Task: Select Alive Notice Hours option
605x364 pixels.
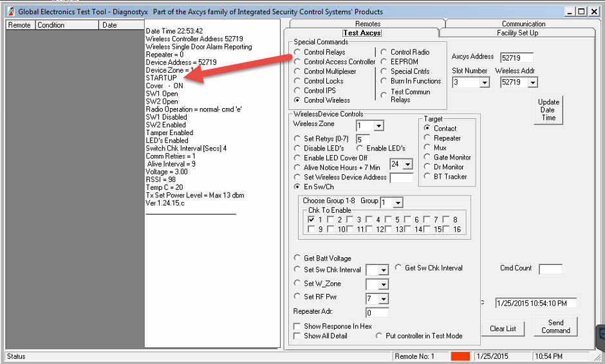Action: click(297, 167)
